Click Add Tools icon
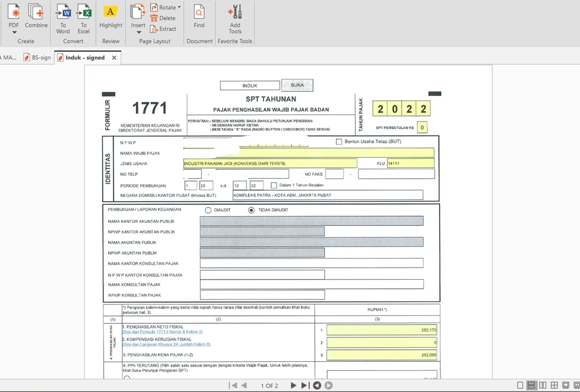The image size is (580, 392). (235, 12)
